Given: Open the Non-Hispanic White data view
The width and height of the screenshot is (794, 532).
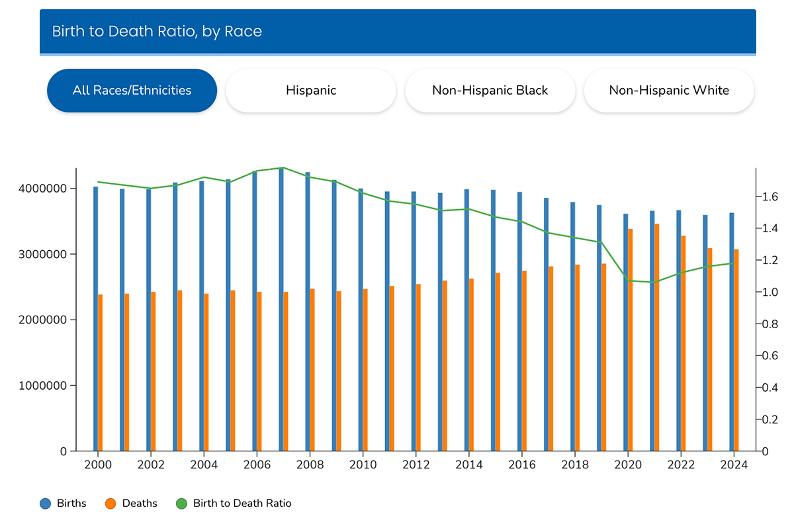Looking at the screenshot, I should [x=668, y=91].
